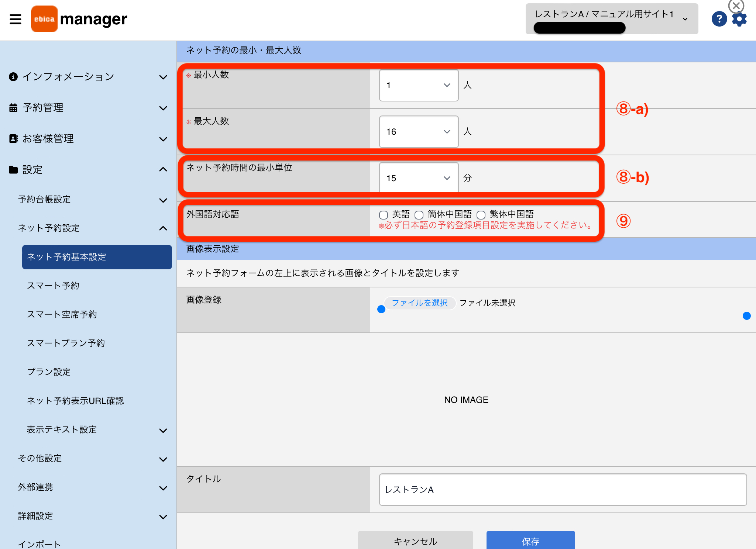Open the 最小人数 dropdown

click(419, 85)
